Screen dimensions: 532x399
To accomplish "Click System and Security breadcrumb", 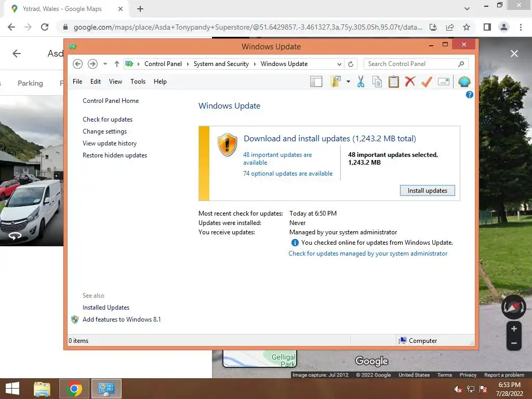I will 221,64.
